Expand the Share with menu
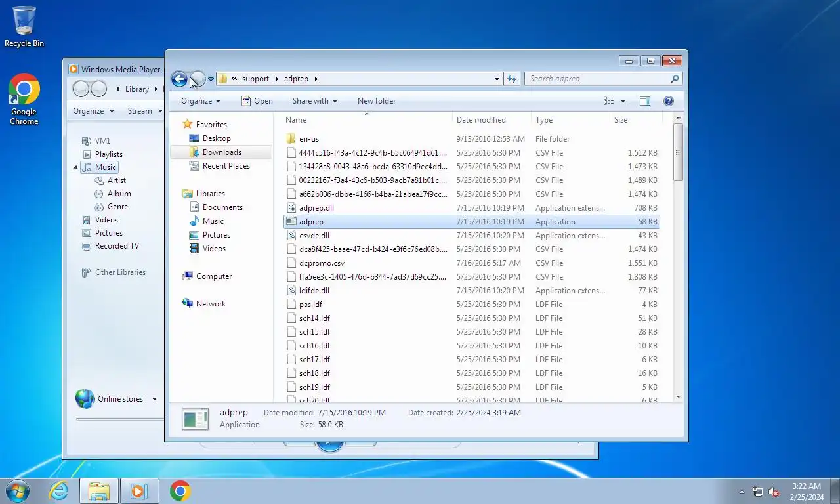The height and width of the screenshot is (504, 840). pos(315,101)
